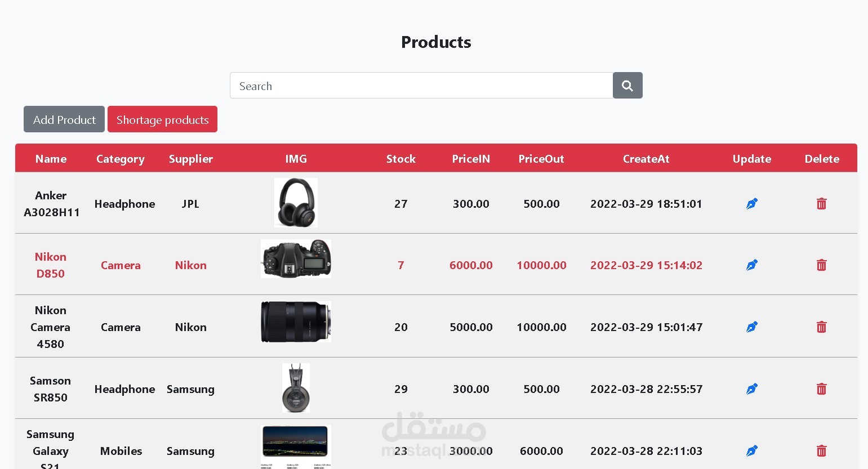Click the Add Product button
Screen dimensions: 868x469
[64, 119]
